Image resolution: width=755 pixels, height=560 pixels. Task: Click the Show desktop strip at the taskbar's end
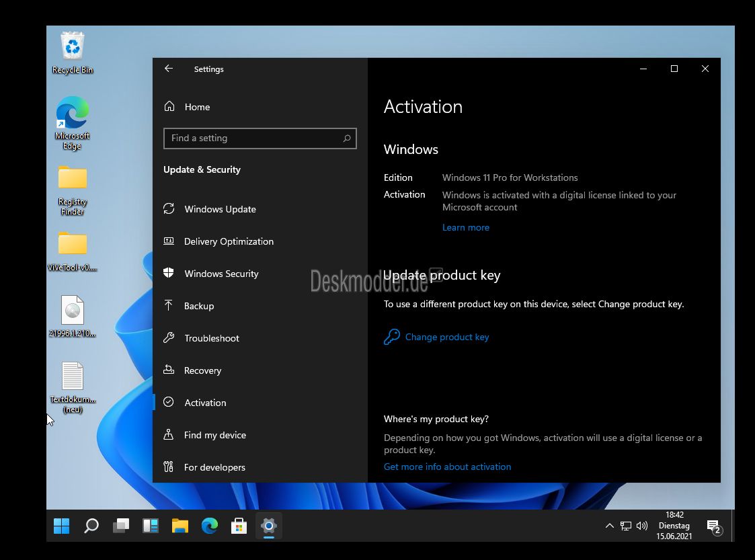732,526
